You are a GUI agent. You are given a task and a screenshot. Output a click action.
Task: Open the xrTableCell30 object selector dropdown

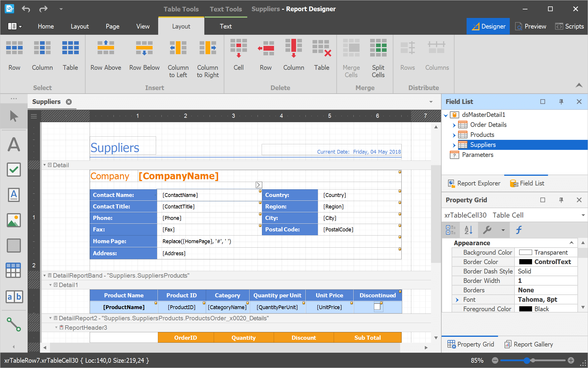[583, 215]
